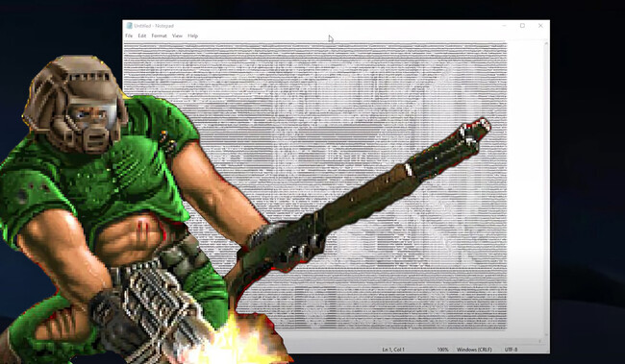Click the vertical scrollbar in Notepad
The image size is (625, 364).
(546, 189)
